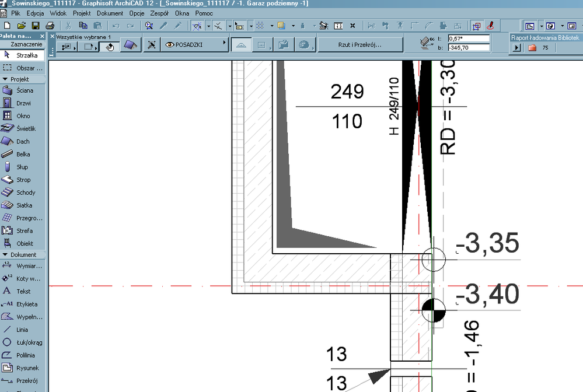This screenshot has height=392, width=583.
Task: Select the Drzwi door tool
Action: click(22, 103)
